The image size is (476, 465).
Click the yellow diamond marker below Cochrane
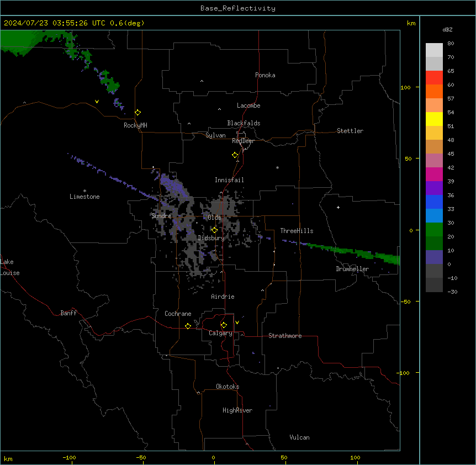tap(188, 326)
